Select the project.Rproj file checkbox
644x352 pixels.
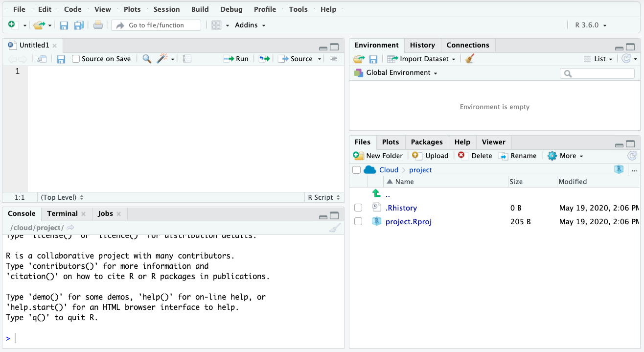click(358, 222)
